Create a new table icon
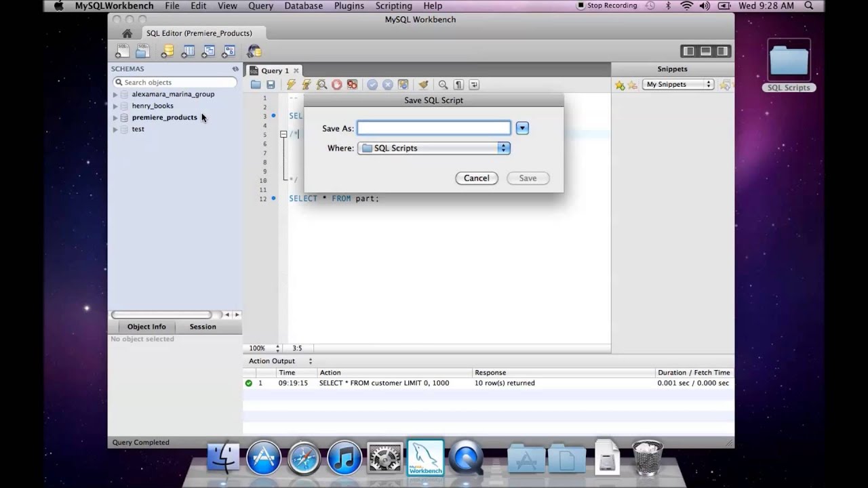 (x=188, y=51)
